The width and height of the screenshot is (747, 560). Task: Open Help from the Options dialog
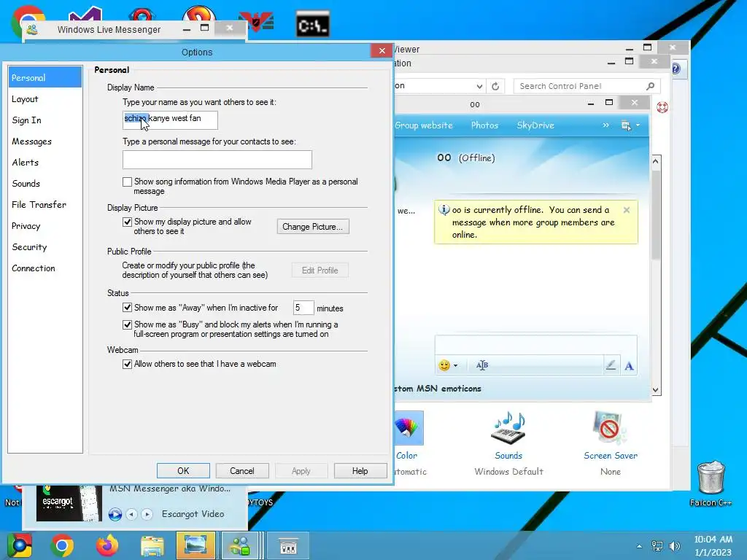pos(360,471)
